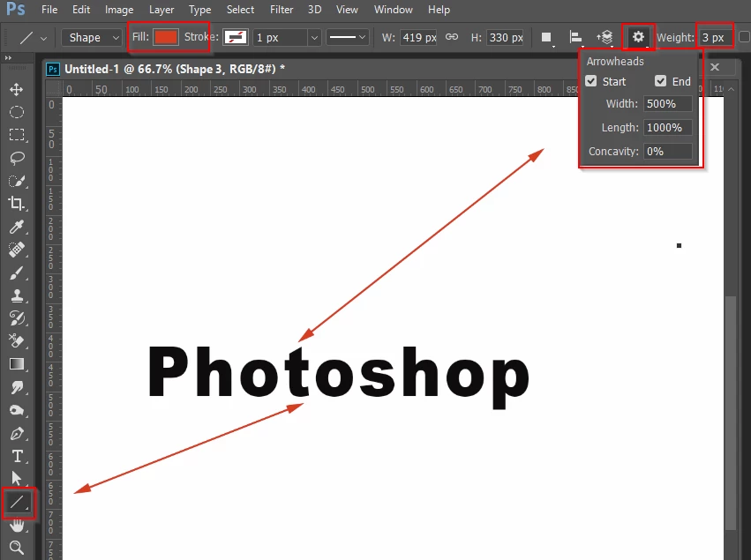This screenshot has width=751, height=560.
Task: Open the Select menu
Action: pos(240,10)
